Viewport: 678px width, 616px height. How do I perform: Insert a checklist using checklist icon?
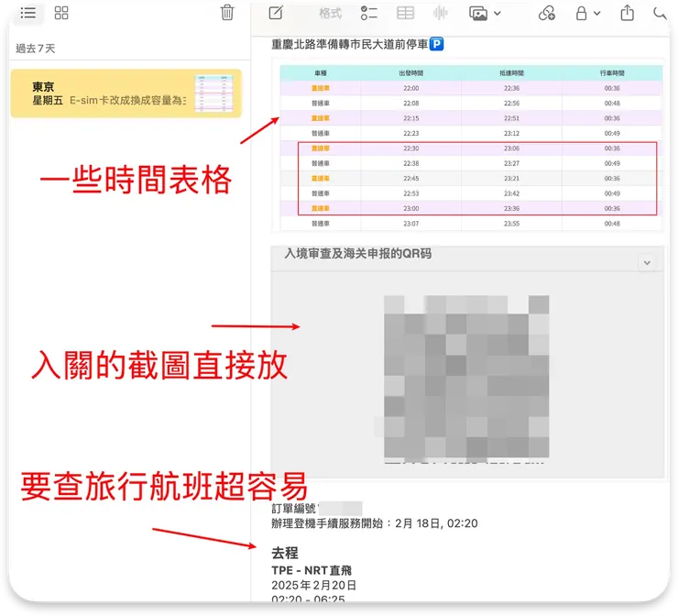pos(369,14)
